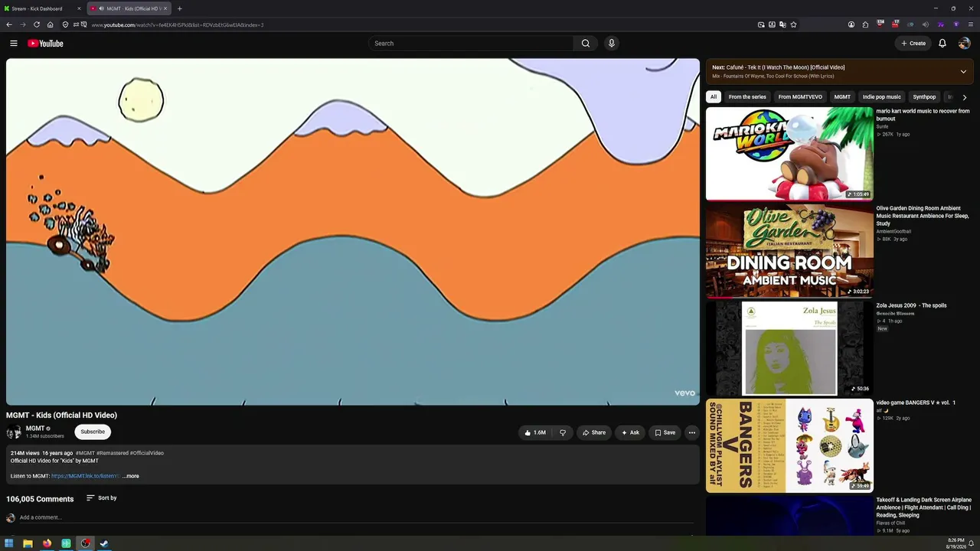This screenshot has height=551, width=980.
Task: Click the 106,005 Comments heading
Action: [40, 499]
